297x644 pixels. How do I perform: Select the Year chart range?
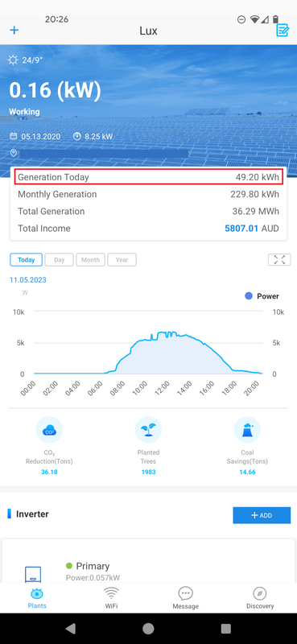122,260
